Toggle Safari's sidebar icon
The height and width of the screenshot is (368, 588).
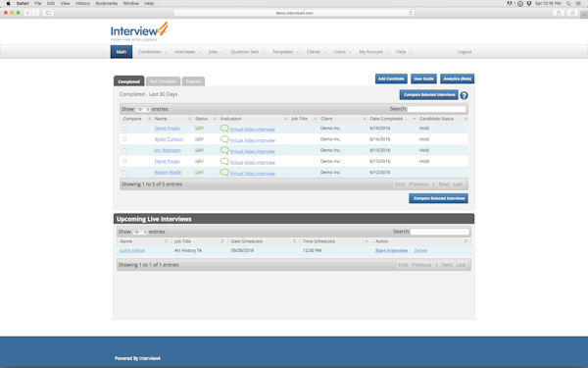point(48,13)
